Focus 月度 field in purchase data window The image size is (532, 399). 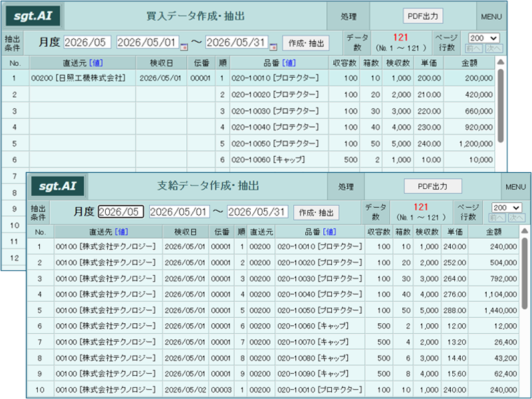[87, 43]
